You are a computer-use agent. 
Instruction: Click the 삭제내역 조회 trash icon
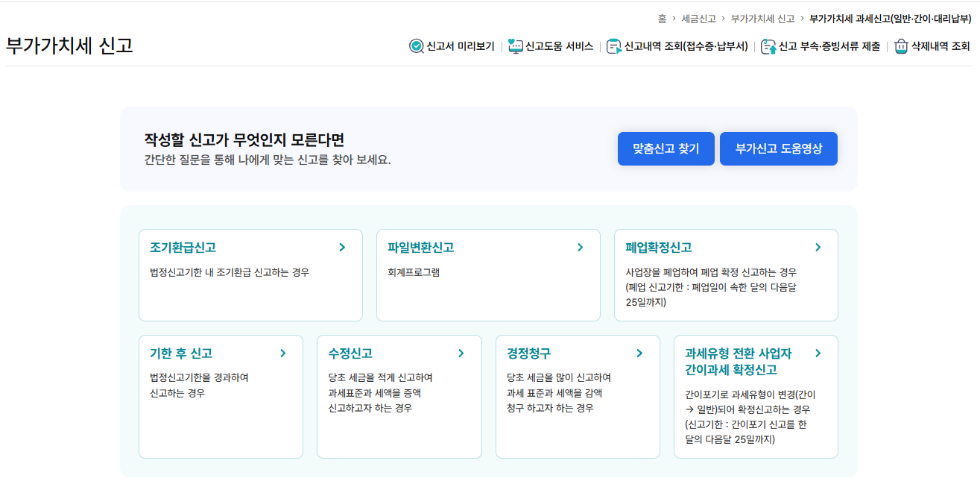[901, 46]
